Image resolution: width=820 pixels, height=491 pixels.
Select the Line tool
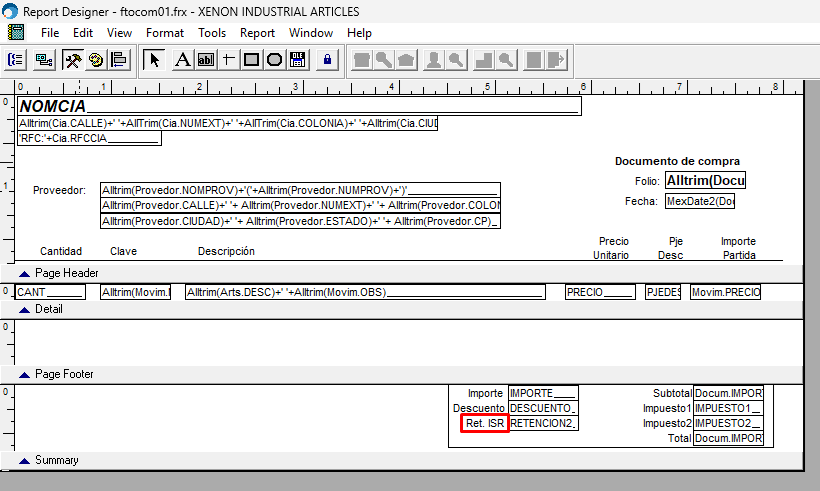(x=229, y=60)
